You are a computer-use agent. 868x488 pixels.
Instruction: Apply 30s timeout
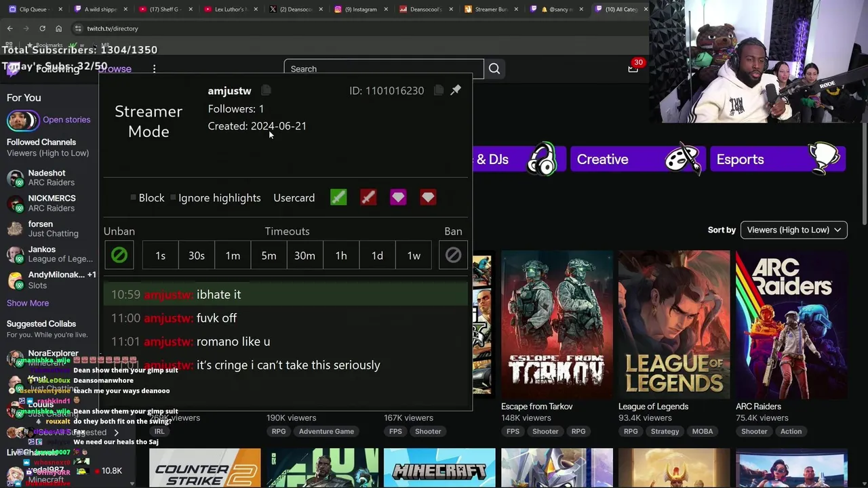pos(197,255)
